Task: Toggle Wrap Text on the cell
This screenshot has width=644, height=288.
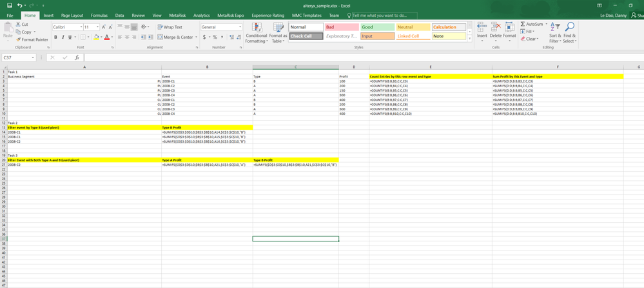Action: tap(170, 26)
